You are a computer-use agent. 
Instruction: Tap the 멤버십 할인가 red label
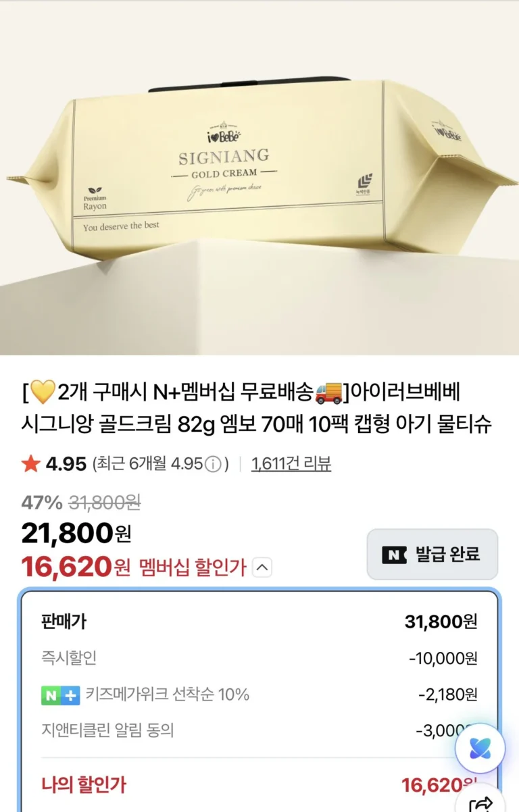(193, 568)
